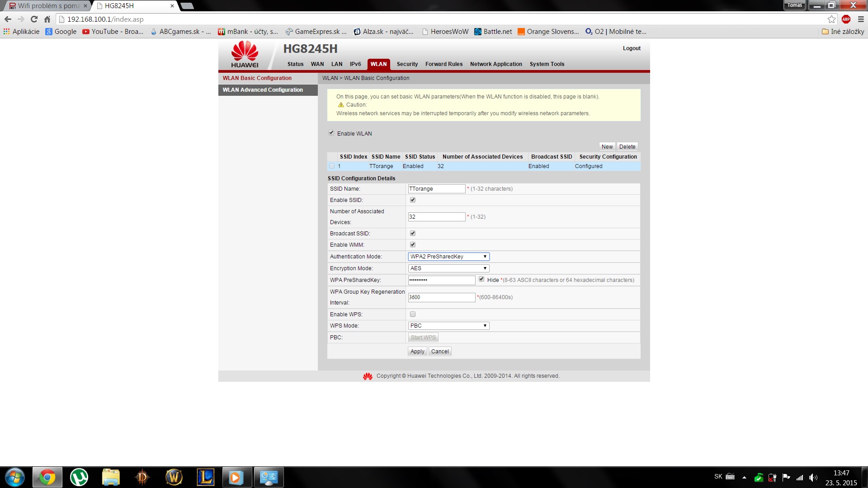
Task: Click the SSID Name input field
Action: point(436,189)
